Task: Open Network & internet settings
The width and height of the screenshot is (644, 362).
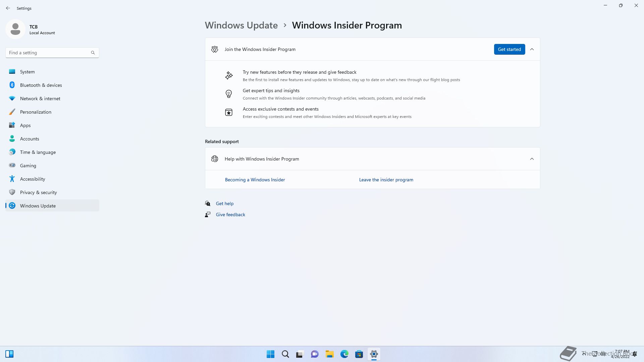Action: pyautogui.click(x=52, y=98)
